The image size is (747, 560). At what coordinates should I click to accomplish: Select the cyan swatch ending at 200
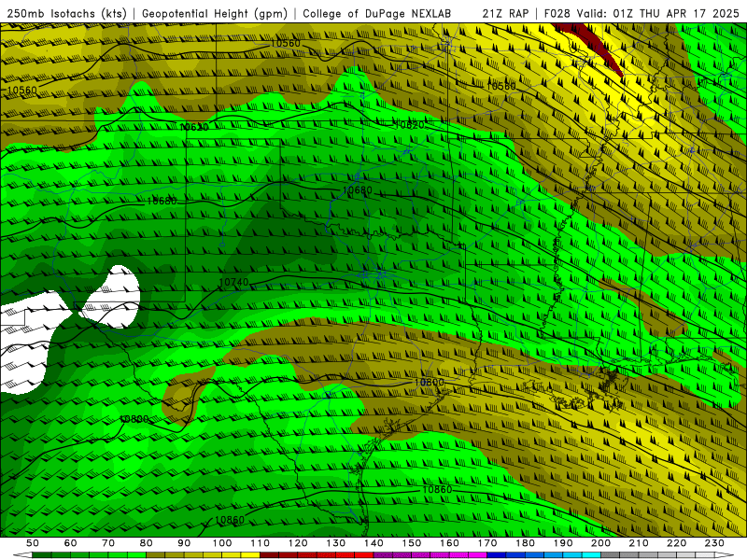[592, 555]
